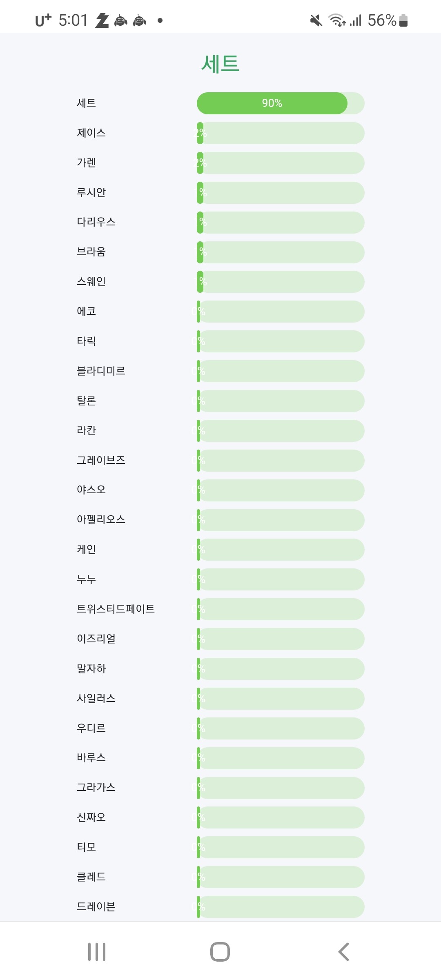This screenshot has height=980, width=441.
Task: Tap the status bar clock showing 5:01
Action: [x=73, y=20]
